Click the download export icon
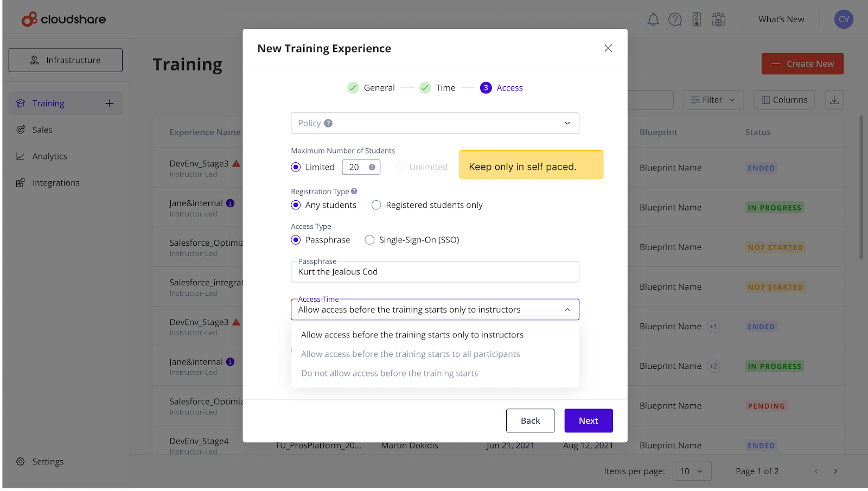The image size is (868, 491). 834,100
